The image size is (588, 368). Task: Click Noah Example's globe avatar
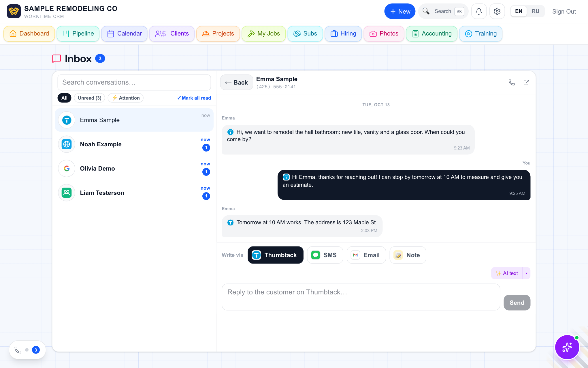[x=67, y=144]
